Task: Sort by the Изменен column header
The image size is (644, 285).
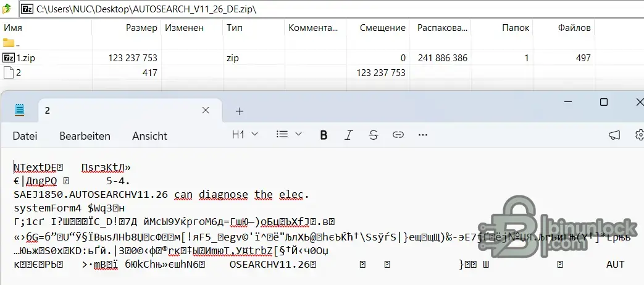Action: click(192, 28)
